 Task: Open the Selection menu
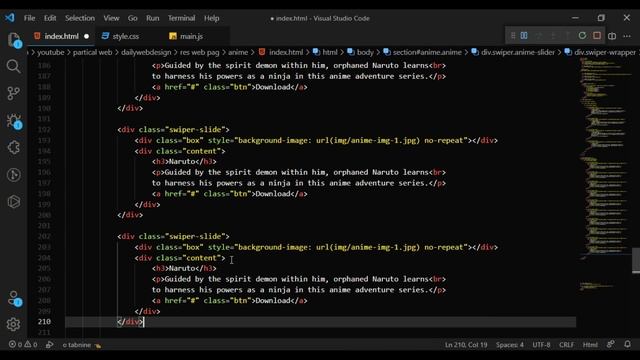point(80,18)
